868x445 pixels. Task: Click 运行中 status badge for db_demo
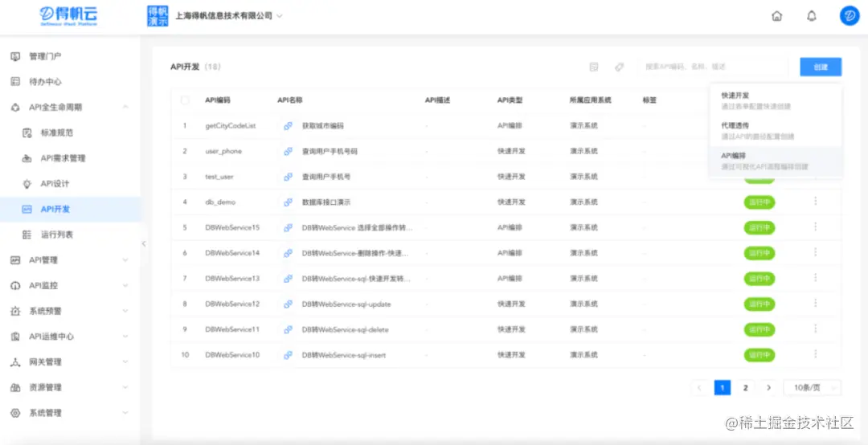(x=759, y=202)
